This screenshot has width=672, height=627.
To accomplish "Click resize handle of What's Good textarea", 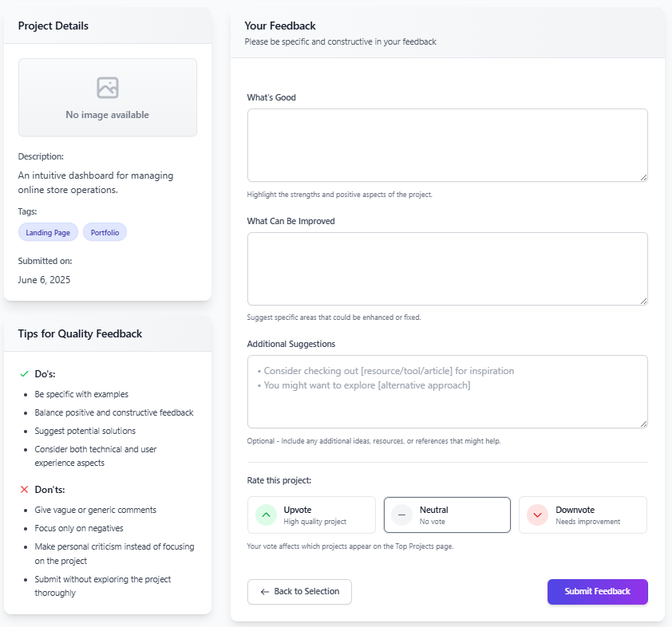I will pyautogui.click(x=644, y=178).
